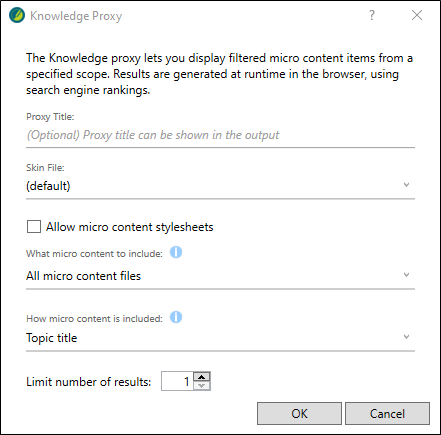Screen dimensions: 441x435
Task: Open help with the question mark icon
Action: pyautogui.click(x=372, y=15)
